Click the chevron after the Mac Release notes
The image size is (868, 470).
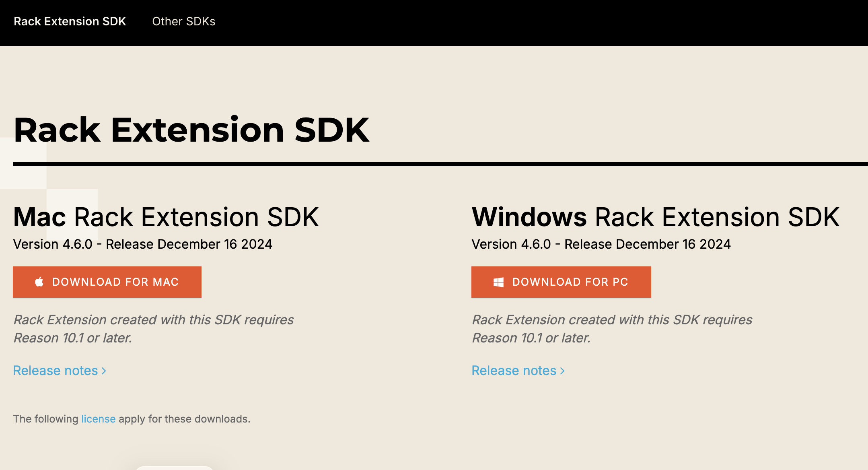click(x=104, y=371)
